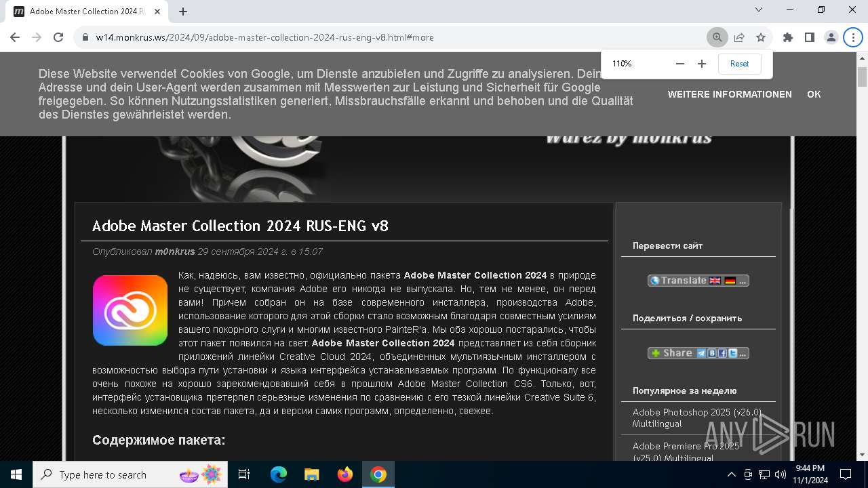The image size is (868, 488).
Task: Open post title Adobe Master Collection 2024 RUS-ENG v8
Action: pyautogui.click(x=240, y=226)
